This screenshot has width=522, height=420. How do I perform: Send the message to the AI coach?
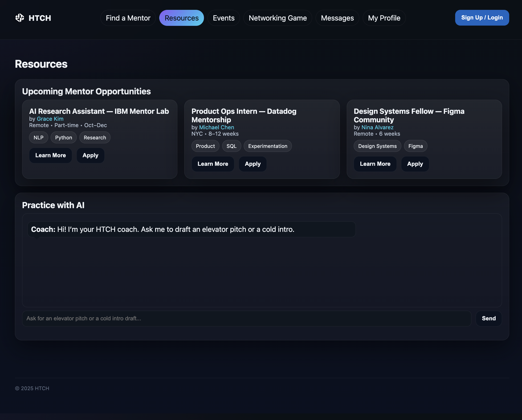coord(489,318)
